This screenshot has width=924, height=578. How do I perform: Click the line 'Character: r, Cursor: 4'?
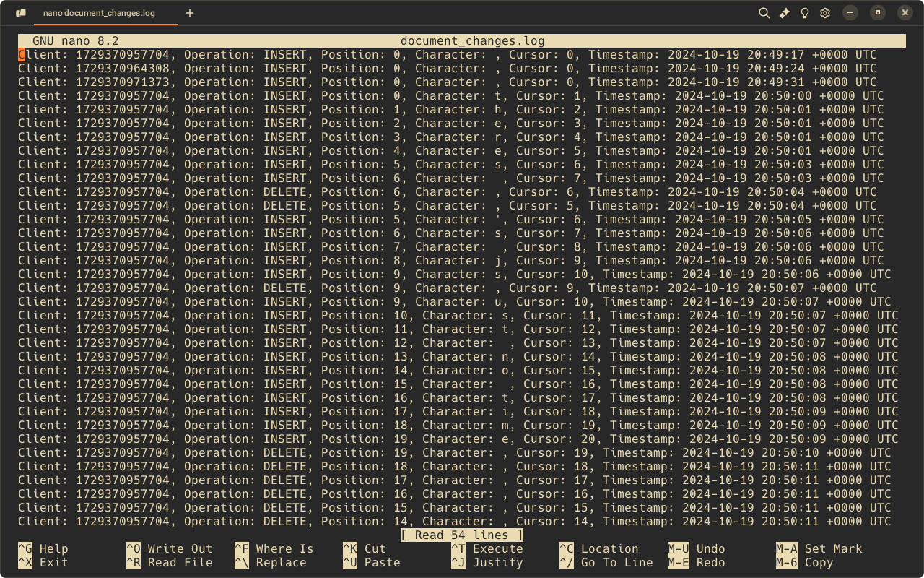(x=451, y=137)
